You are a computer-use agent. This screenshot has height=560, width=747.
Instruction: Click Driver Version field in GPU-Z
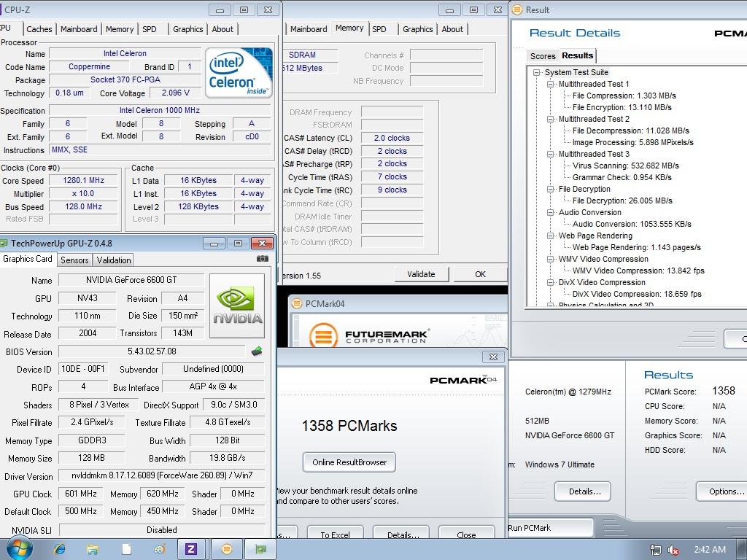[x=162, y=475]
